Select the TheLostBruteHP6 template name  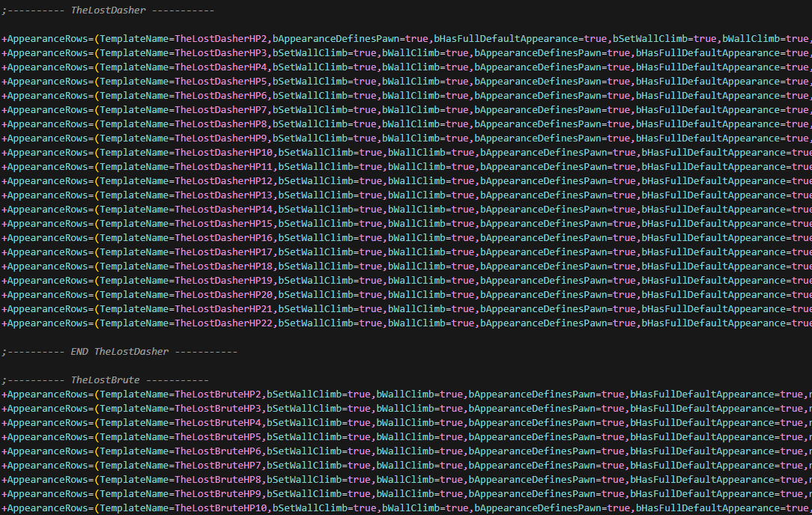[x=218, y=451]
